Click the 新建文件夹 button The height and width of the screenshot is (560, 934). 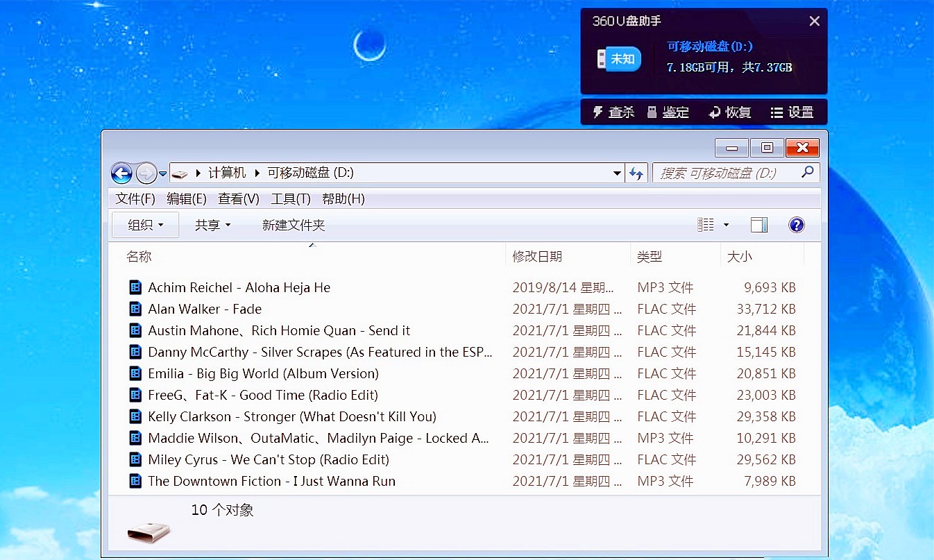(294, 225)
